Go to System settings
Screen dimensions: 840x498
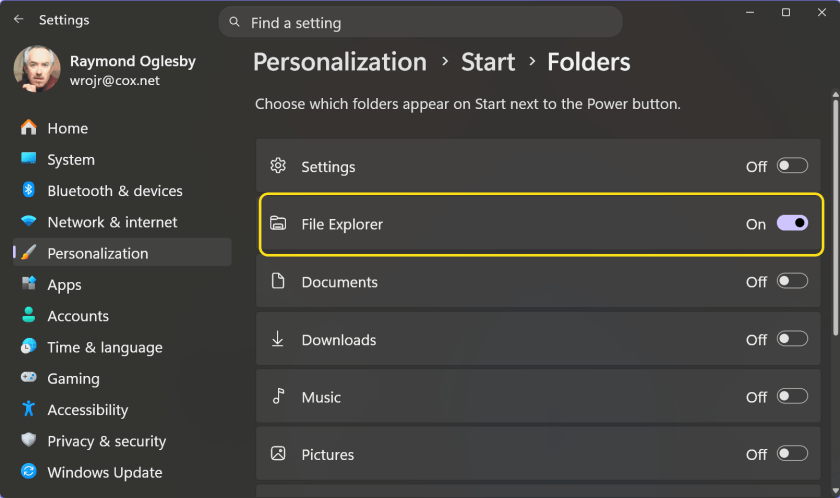122,160
